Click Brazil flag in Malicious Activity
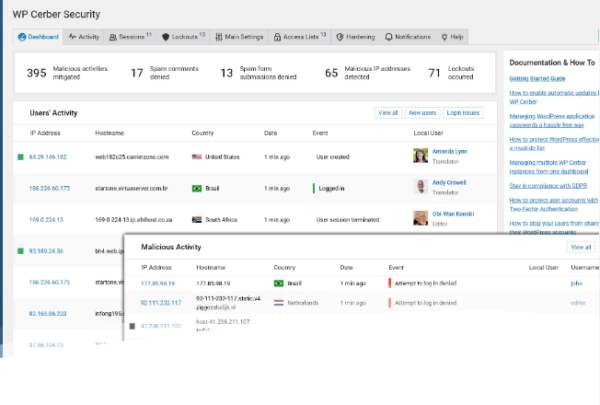The image size is (600, 405). tap(279, 283)
